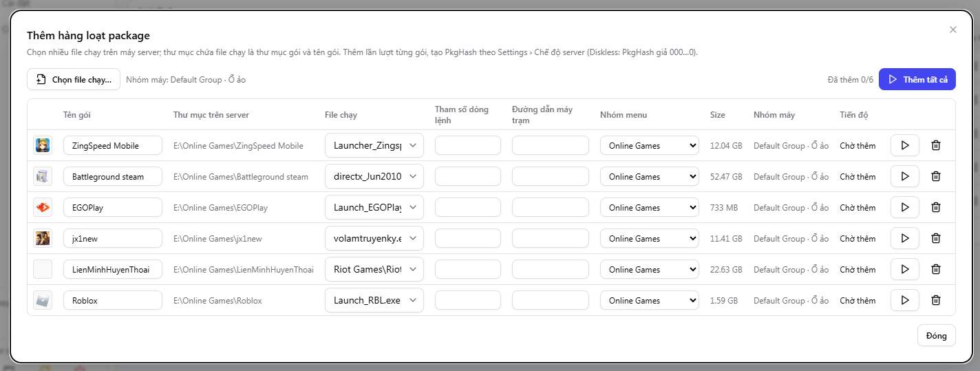
Task: Run add for LienMinhHuyenThoai row
Action: point(905,269)
